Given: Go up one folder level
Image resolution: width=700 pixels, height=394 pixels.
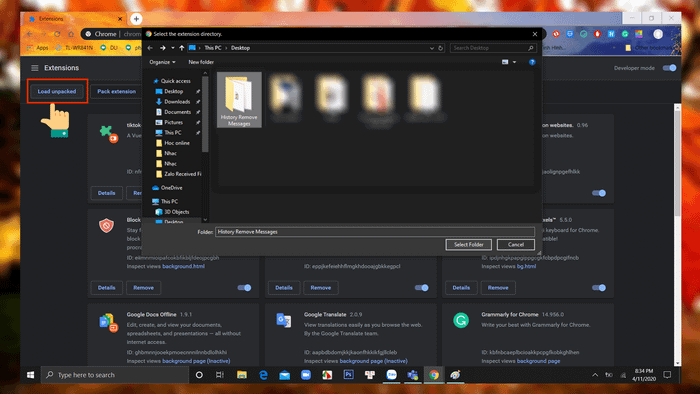Looking at the screenshot, I should click(182, 48).
